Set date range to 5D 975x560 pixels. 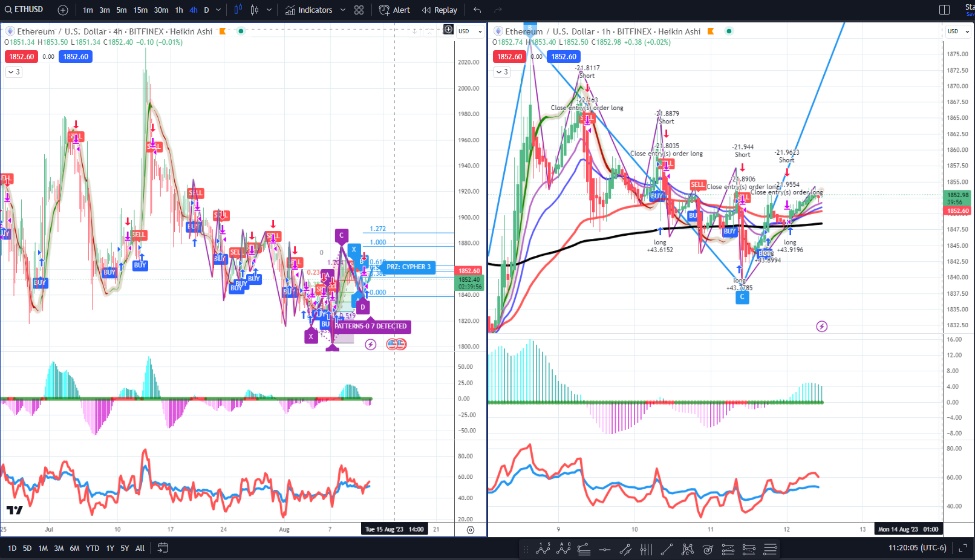point(27,548)
